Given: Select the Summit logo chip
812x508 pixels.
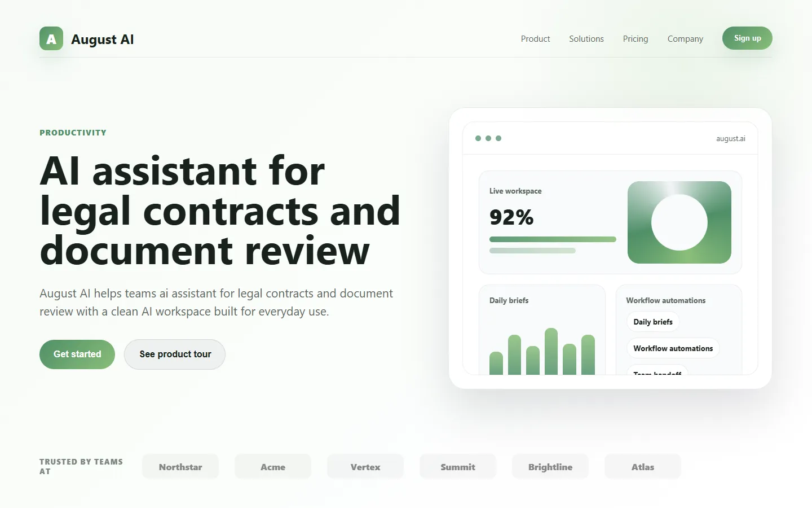Looking at the screenshot, I should [458, 467].
